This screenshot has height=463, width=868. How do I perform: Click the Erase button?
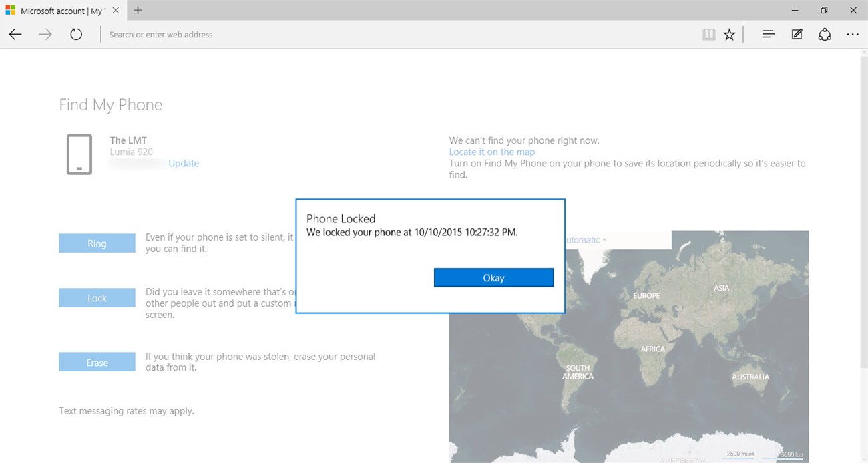tap(97, 363)
